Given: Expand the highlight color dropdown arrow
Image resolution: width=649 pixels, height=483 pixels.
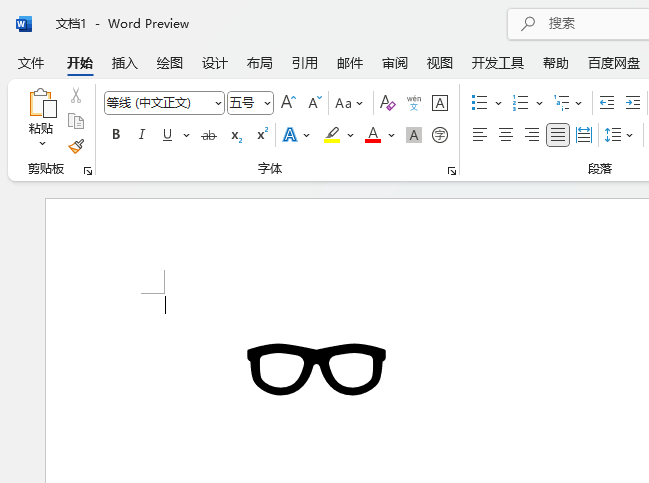Looking at the screenshot, I should tap(350, 135).
